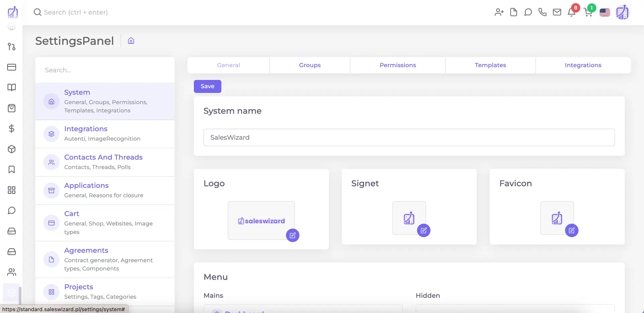This screenshot has width=644, height=313.
Task: Switch to the Permissions tab
Action: (x=397, y=65)
